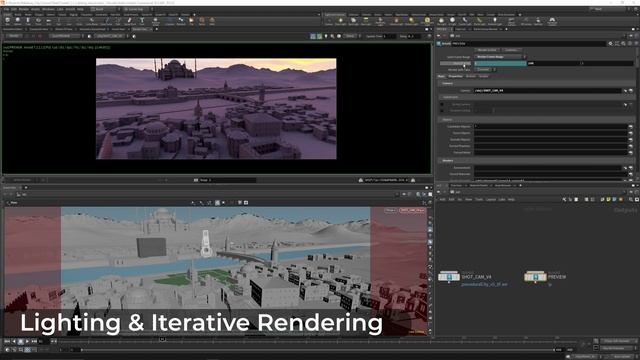Image resolution: width=640 pixels, height=360 pixels.
Task: Open the File menu
Action: pos(6,9)
